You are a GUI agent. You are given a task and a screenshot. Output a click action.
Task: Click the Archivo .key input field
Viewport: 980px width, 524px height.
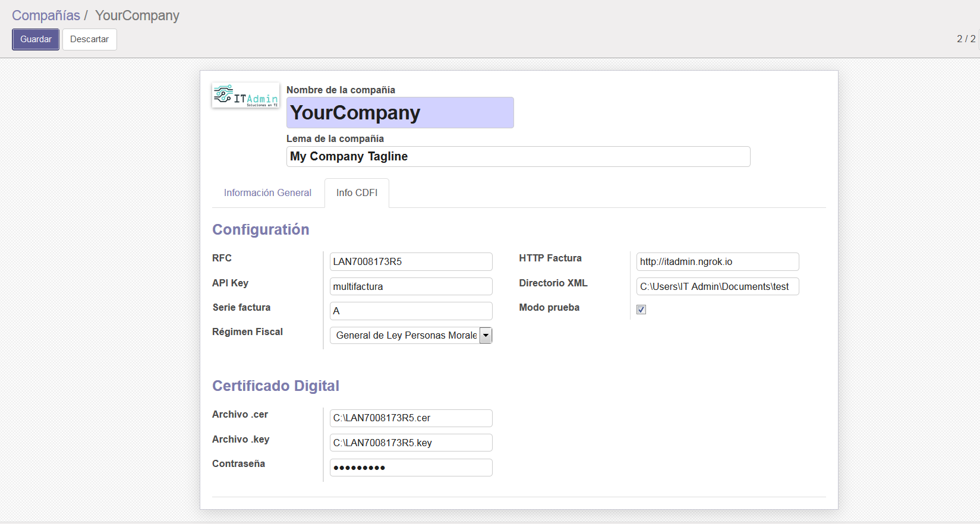pyautogui.click(x=411, y=443)
